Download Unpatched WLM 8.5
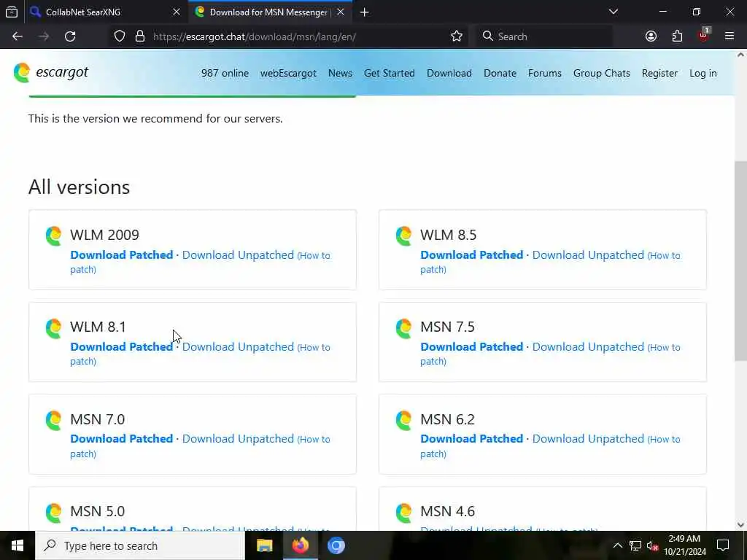The width and height of the screenshot is (747, 560). click(x=589, y=254)
